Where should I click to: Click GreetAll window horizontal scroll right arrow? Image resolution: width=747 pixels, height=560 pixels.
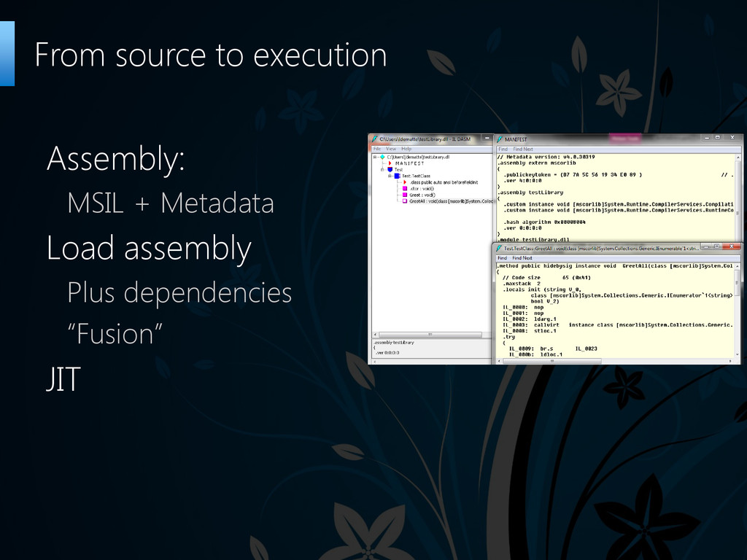click(731, 362)
